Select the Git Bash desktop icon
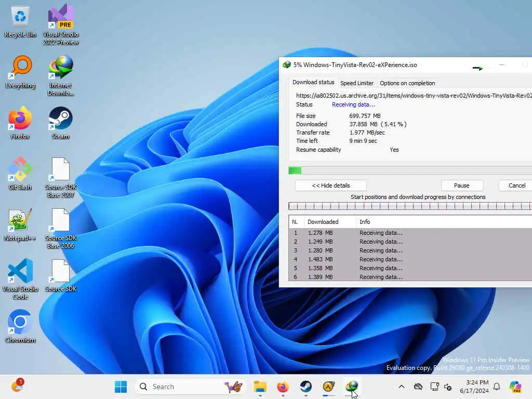The image size is (532, 399). (20, 174)
